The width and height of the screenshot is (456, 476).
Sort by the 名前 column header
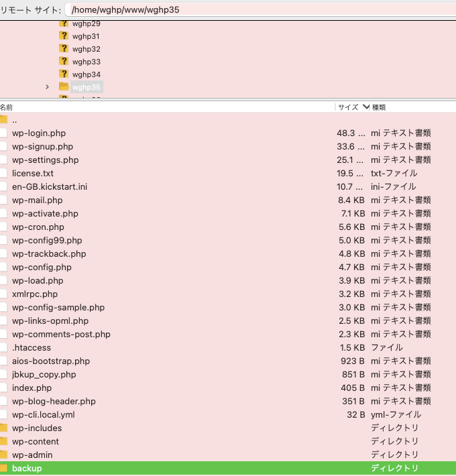click(7, 107)
